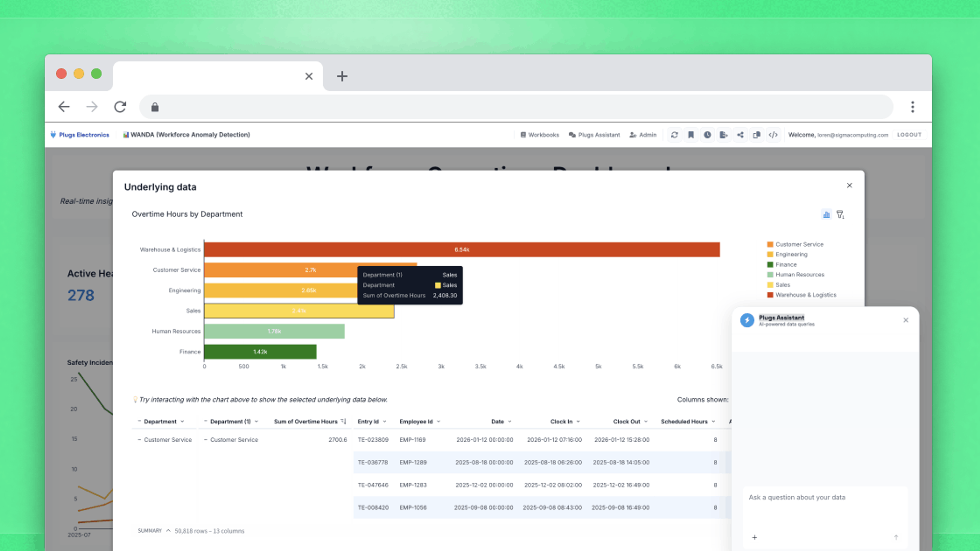Toggle Customer Service in chart legend
The image size is (980, 551).
[795, 244]
